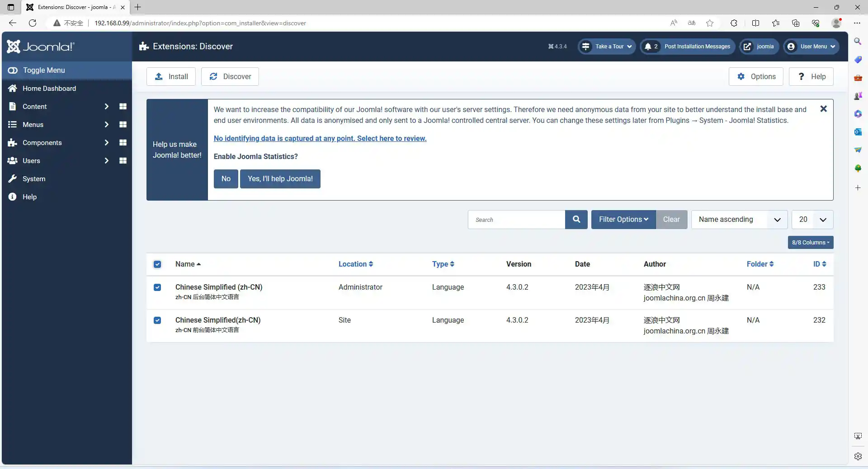Toggle the select-all checkbox in header
This screenshot has height=469, width=868.
[157, 264]
